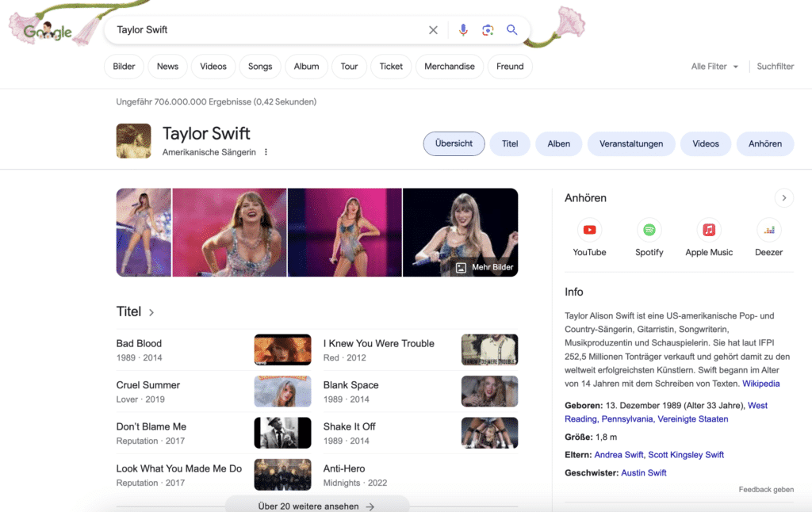Open the laughing photo with pink background

[229, 232]
